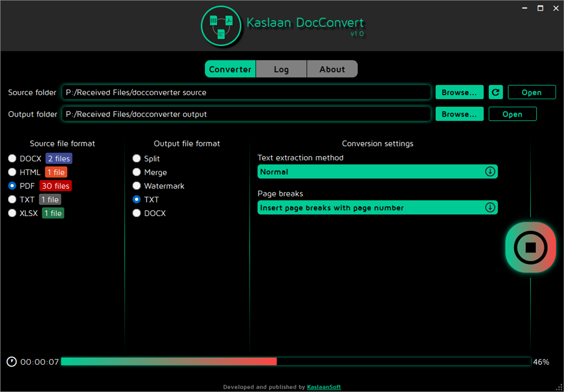Choose DOCX as output format
Viewport: 564px width, 392px height.
137,213
